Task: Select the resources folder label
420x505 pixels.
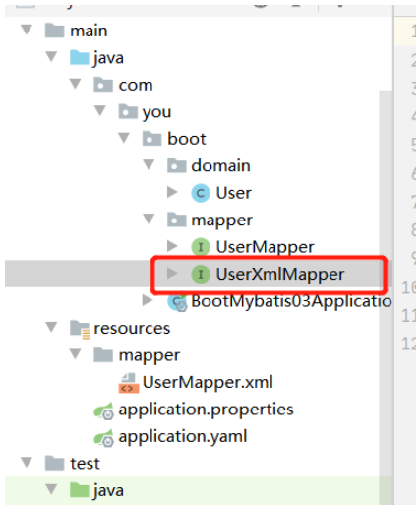Action: pyautogui.click(x=132, y=329)
